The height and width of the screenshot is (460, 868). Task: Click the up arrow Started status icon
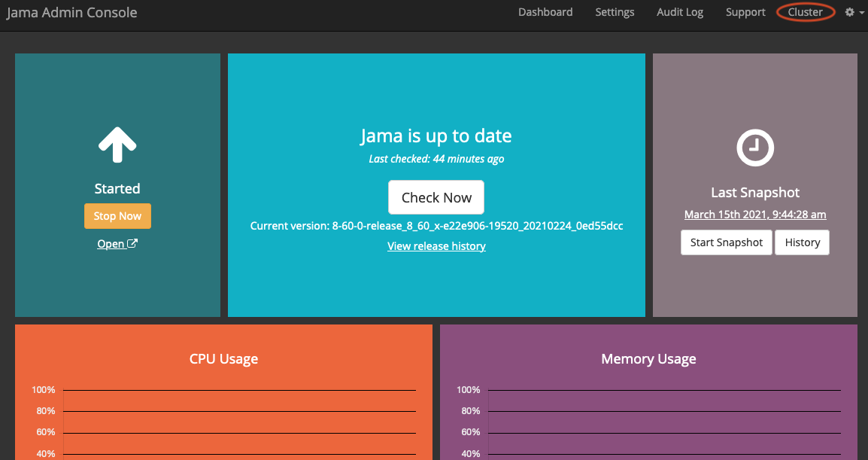pyautogui.click(x=117, y=145)
